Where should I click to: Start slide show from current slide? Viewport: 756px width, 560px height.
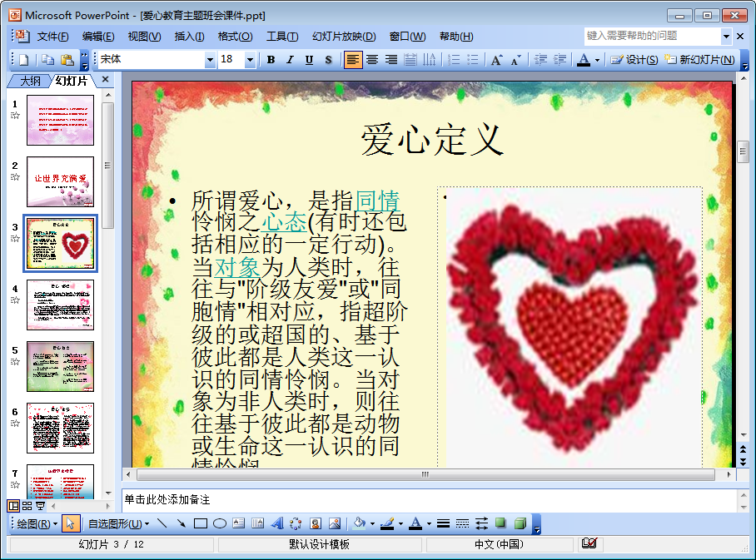click(41, 506)
